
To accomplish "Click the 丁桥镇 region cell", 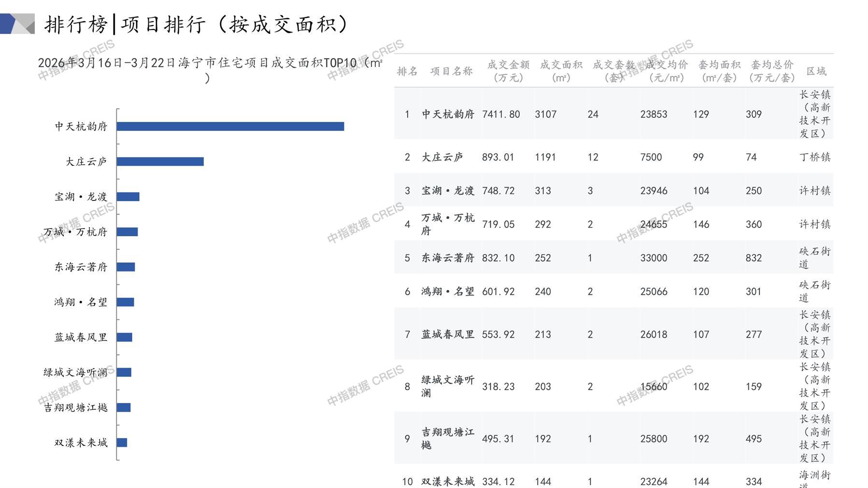I will (x=814, y=157).
